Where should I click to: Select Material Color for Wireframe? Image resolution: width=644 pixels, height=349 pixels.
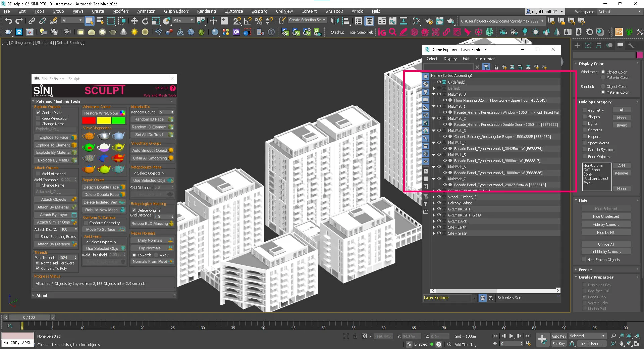[x=603, y=78]
